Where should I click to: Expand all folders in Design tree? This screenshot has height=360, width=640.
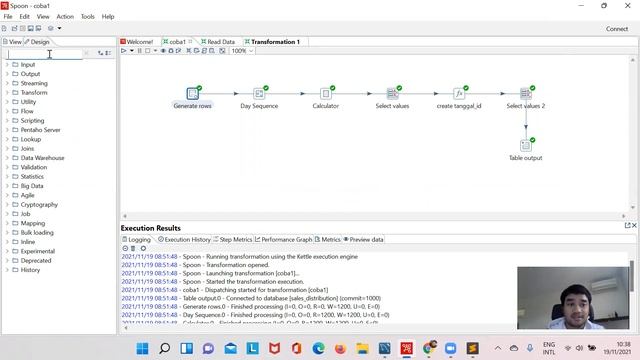100,53
